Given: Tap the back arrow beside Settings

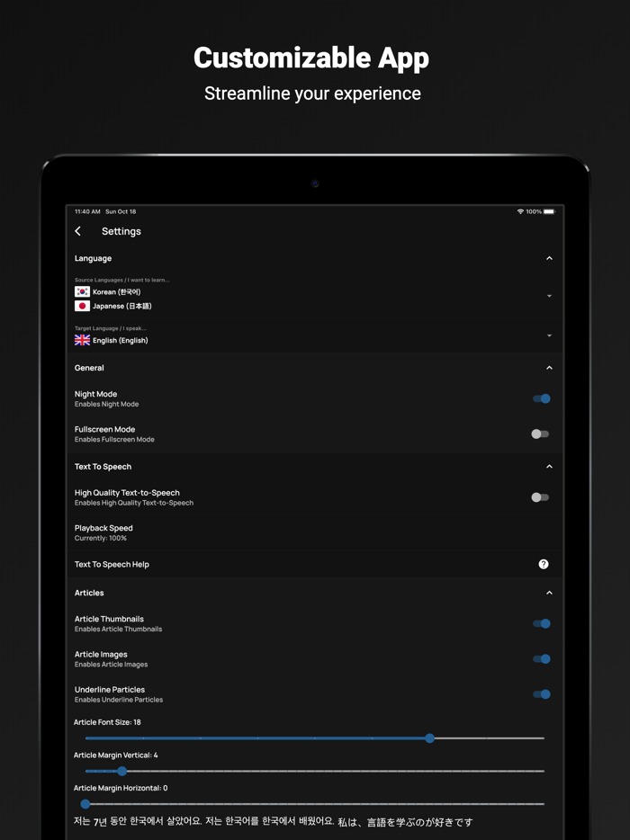Looking at the screenshot, I should [77, 231].
